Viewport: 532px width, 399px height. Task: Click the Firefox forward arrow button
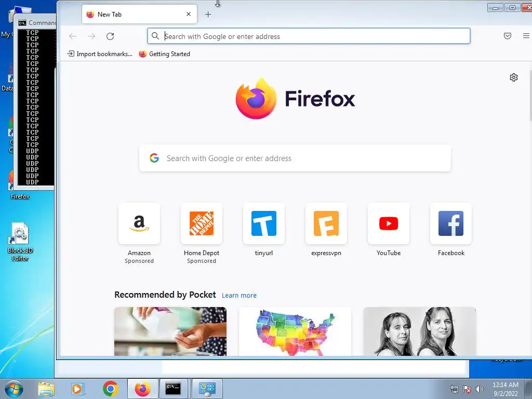coord(91,36)
